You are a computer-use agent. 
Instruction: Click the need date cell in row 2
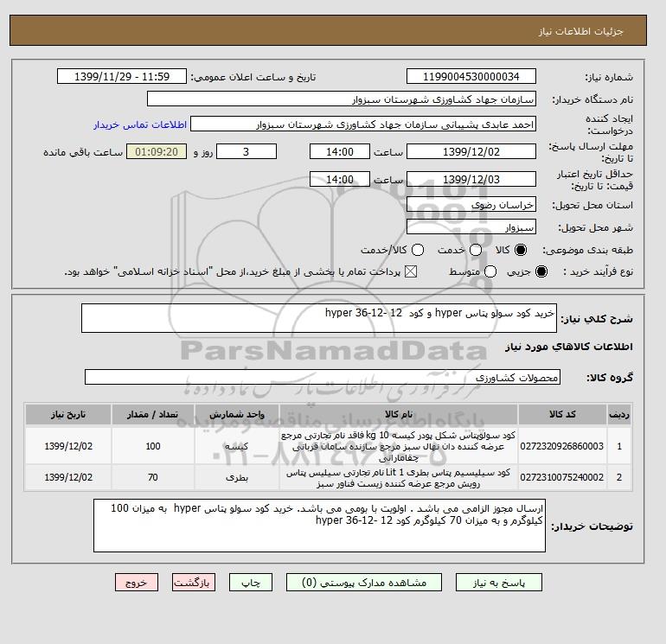pyautogui.click(x=68, y=477)
